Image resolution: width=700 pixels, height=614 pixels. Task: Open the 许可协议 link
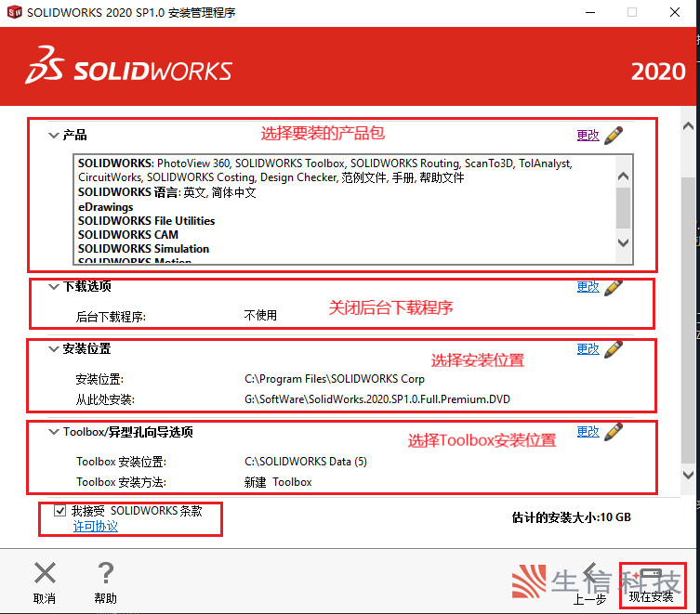95,527
